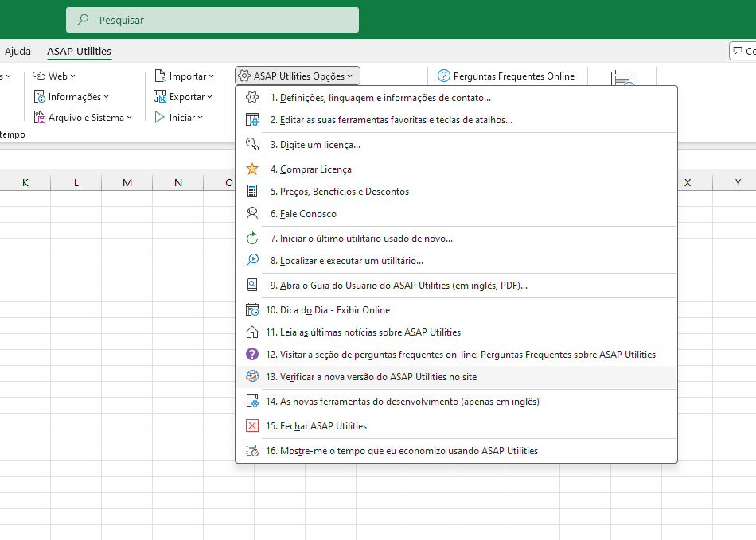Click purple question mark icon for entry 12
This screenshot has width=756, height=540.
tap(252, 354)
